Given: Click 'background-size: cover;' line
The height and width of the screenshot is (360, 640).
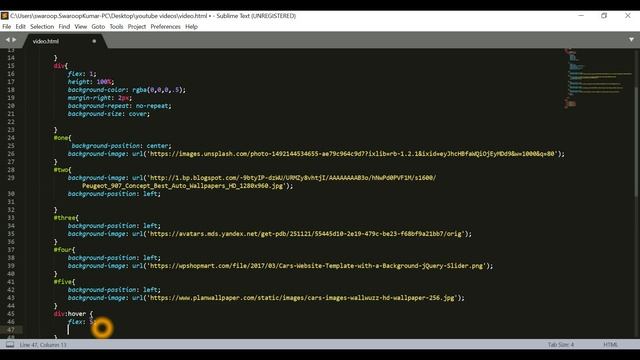Looking at the screenshot, I should tap(109, 114).
